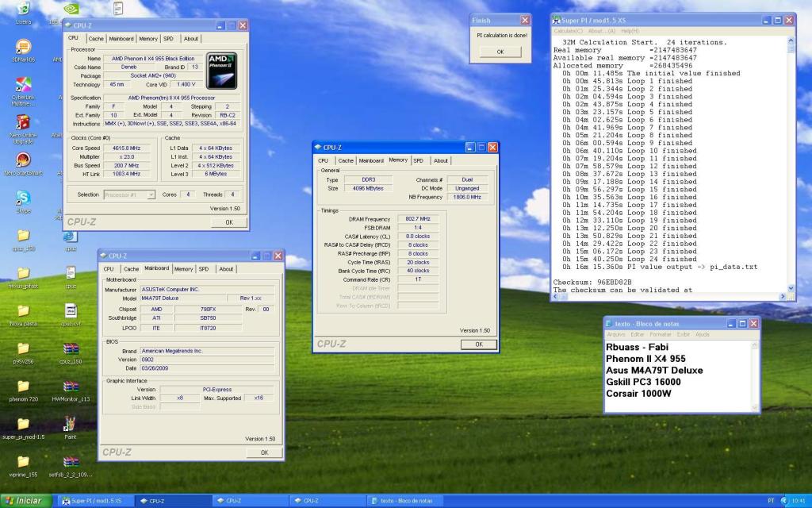Open the wprime_155 folder icon
812x508 pixels.
(x=23, y=462)
